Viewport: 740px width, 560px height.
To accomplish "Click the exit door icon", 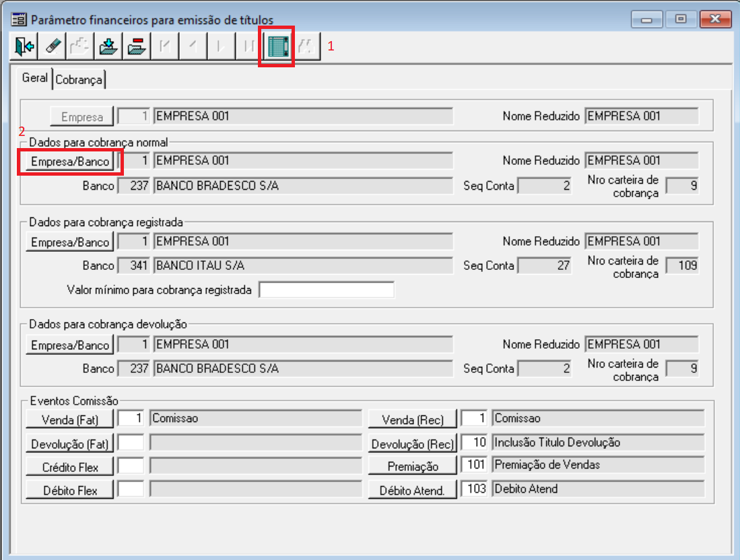I will tap(24, 46).
